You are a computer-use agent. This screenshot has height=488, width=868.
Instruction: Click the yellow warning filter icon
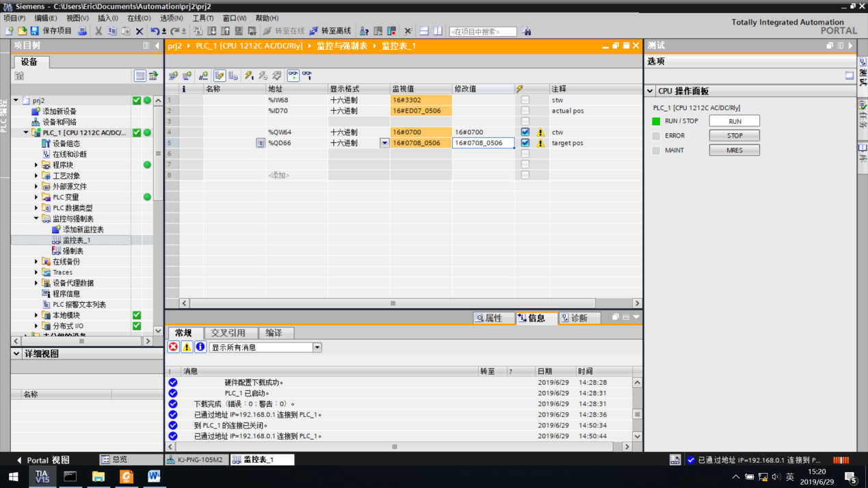[187, 347]
